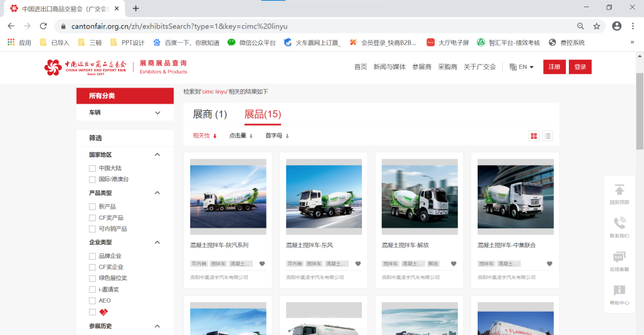The height and width of the screenshot is (335, 644).
Task: Open the help center icon
Action: (x=620, y=290)
